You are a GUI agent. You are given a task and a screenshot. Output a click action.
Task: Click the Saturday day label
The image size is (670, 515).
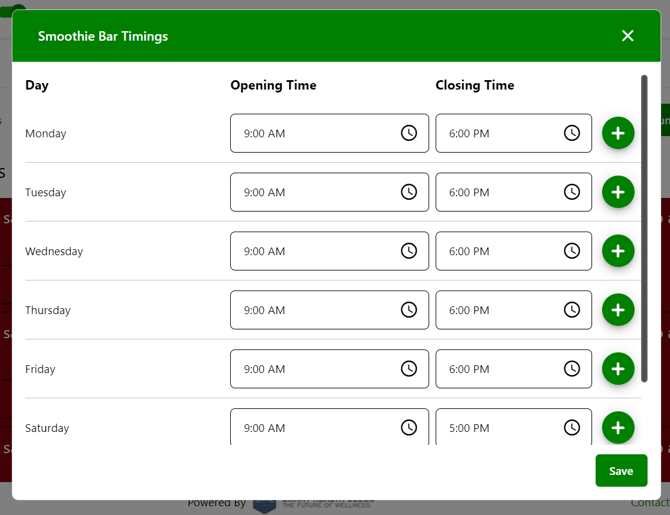[47, 428]
